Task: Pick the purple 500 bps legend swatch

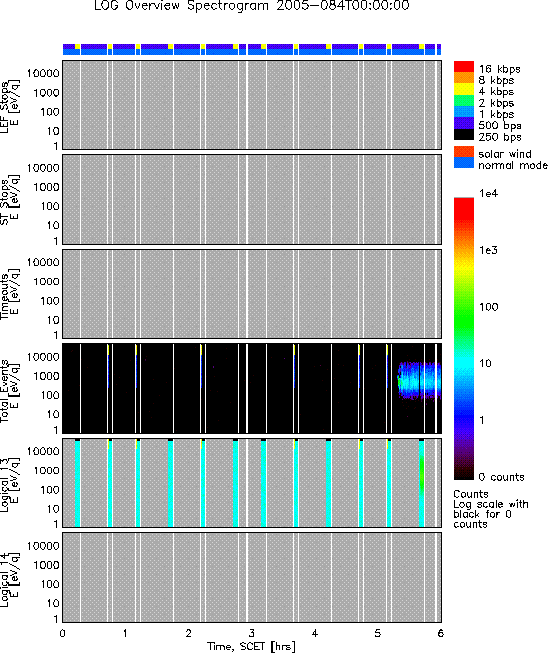Action: coord(464,124)
